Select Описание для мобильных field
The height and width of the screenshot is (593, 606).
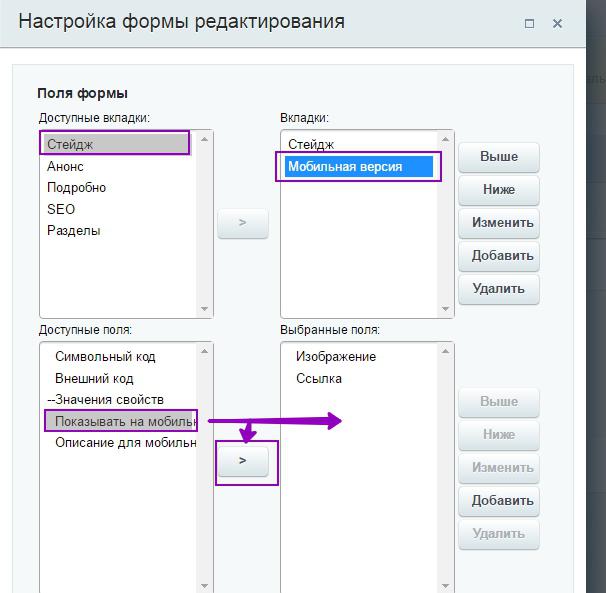(x=120, y=442)
